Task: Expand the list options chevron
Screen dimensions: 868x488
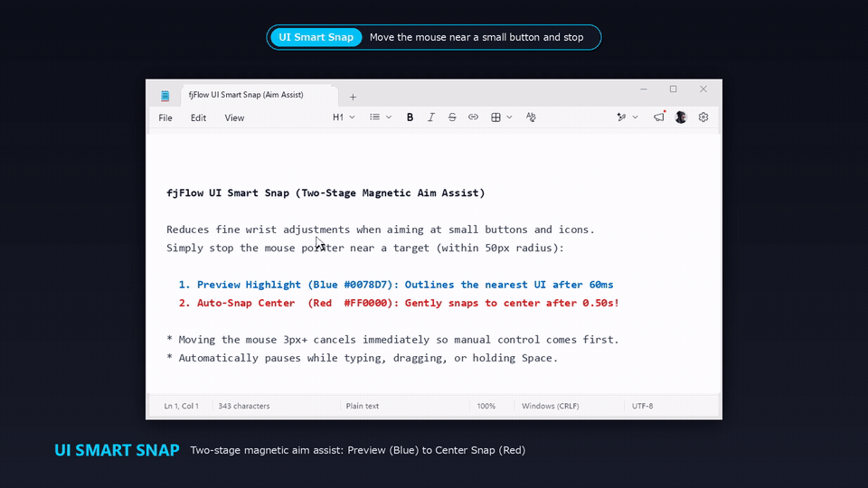Action: 389,117
